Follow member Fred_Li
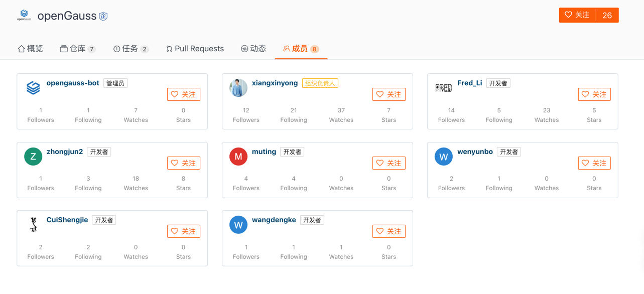Viewport: 644px width, 294px height. [x=594, y=94]
